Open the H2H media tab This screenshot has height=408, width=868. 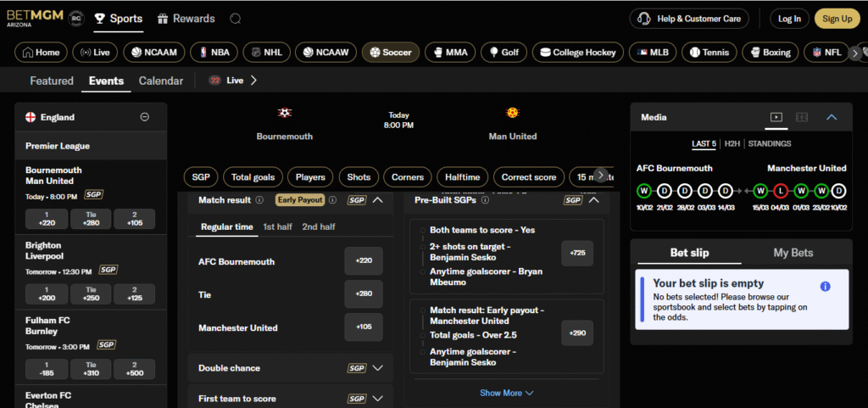(732, 144)
